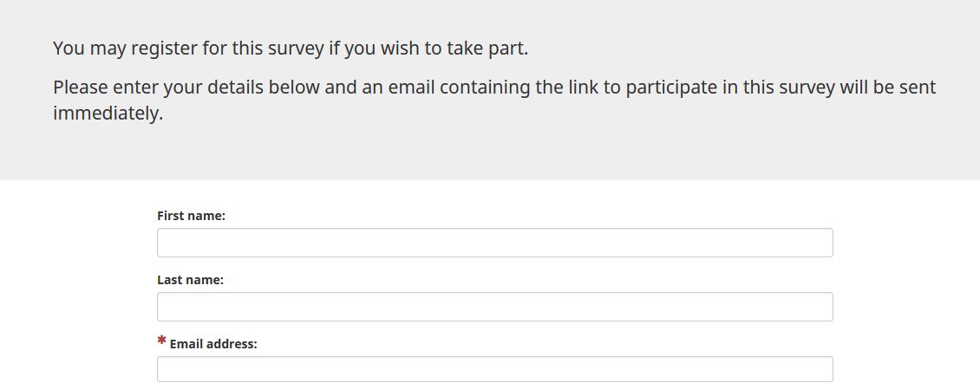Screen dimensions: 980x383
Task: Click the red required asterisk icon
Action: [x=162, y=341]
